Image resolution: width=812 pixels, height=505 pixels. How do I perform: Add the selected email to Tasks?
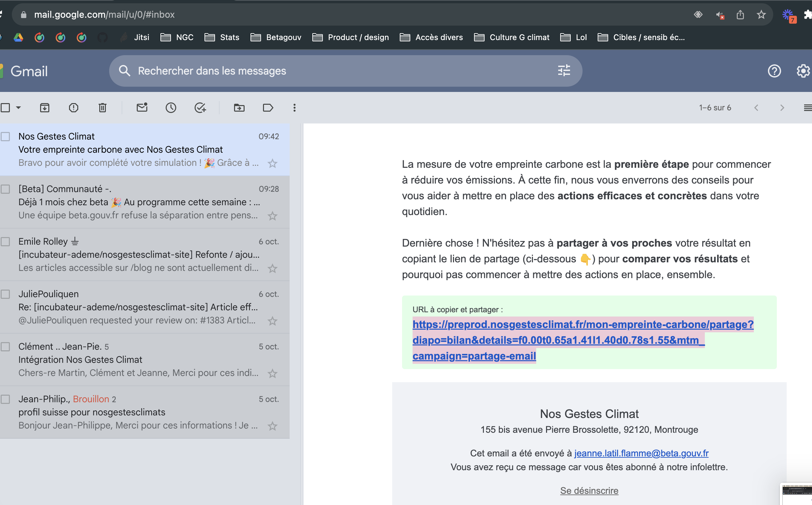pos(200,108)
